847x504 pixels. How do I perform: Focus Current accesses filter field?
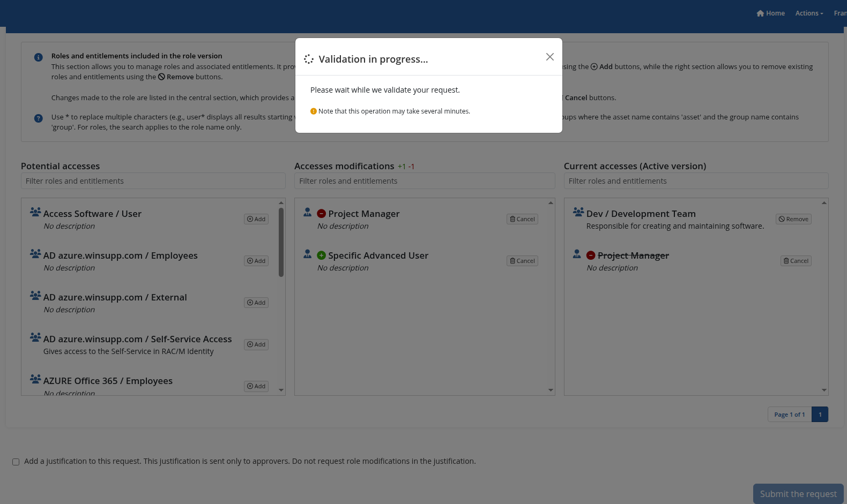point(696,181)
